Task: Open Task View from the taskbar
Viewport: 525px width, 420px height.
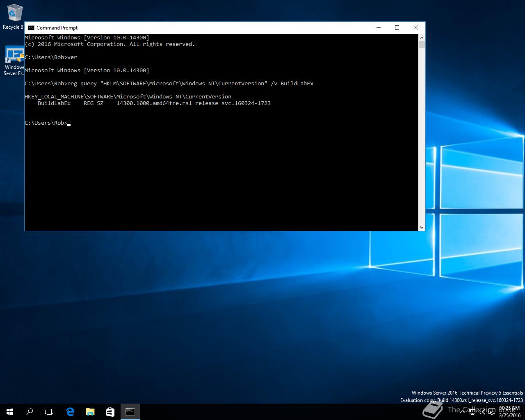Action: pos(49,412)
